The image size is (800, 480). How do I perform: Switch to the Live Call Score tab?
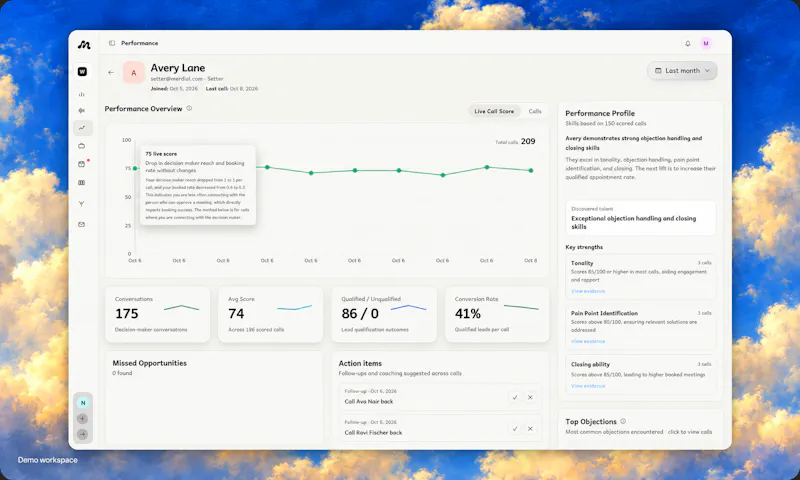pyautogui.click(x=494, y=111)
